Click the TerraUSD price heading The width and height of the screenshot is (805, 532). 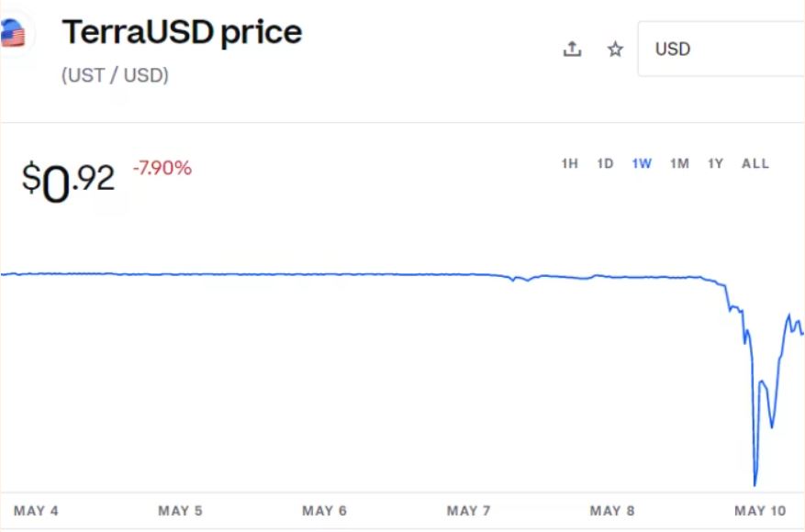182,33
